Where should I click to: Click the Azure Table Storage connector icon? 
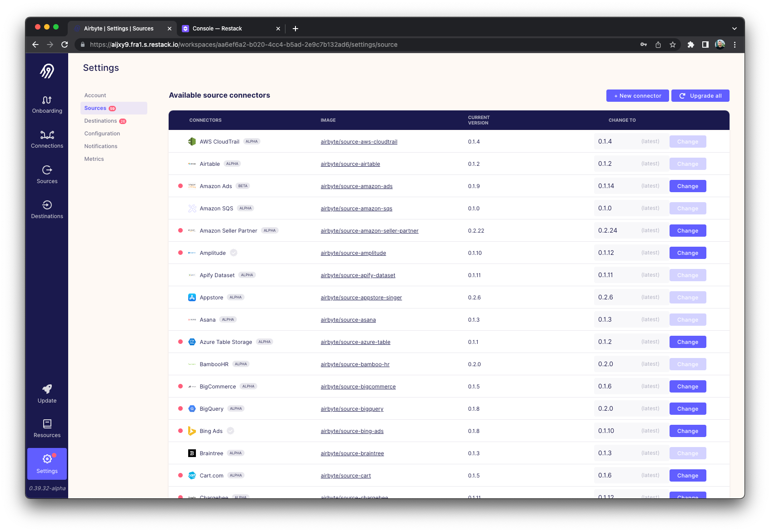[x=192, y=342]
